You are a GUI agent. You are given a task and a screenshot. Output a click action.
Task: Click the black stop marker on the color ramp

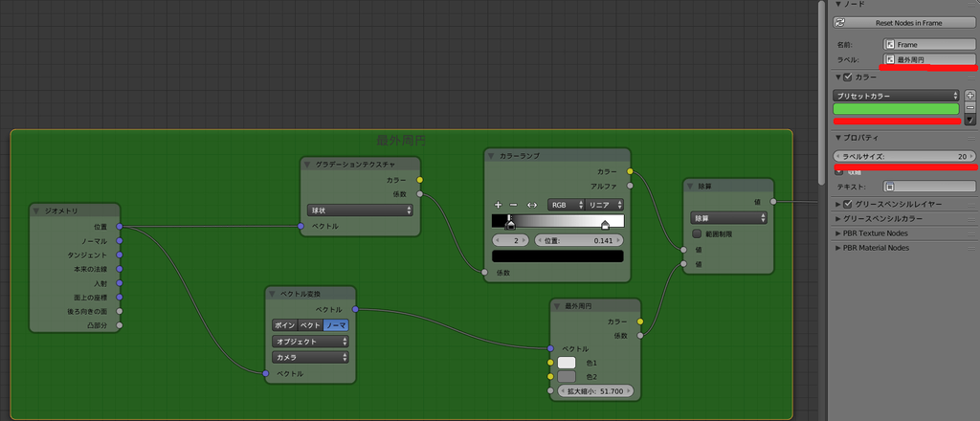click(510, 224)
